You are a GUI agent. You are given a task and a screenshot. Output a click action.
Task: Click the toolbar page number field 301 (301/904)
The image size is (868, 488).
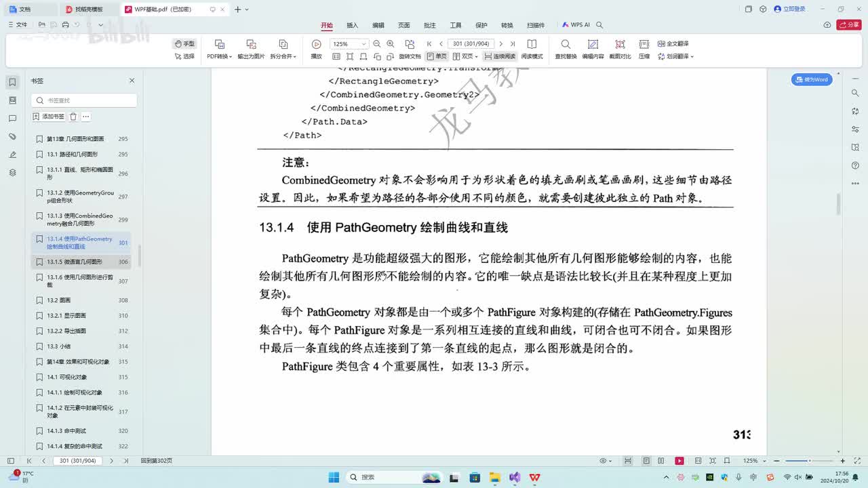pos(471,44)
